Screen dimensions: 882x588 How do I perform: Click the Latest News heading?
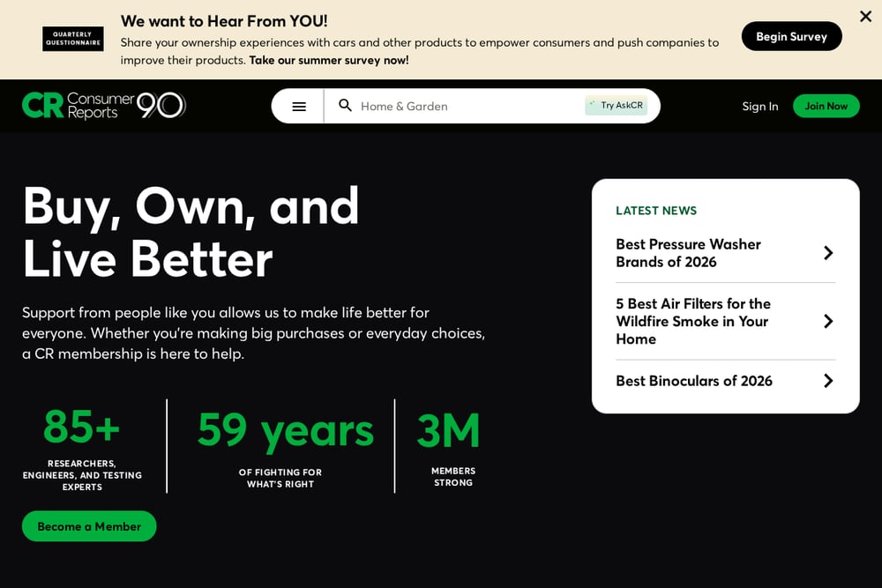pos(656,210)
